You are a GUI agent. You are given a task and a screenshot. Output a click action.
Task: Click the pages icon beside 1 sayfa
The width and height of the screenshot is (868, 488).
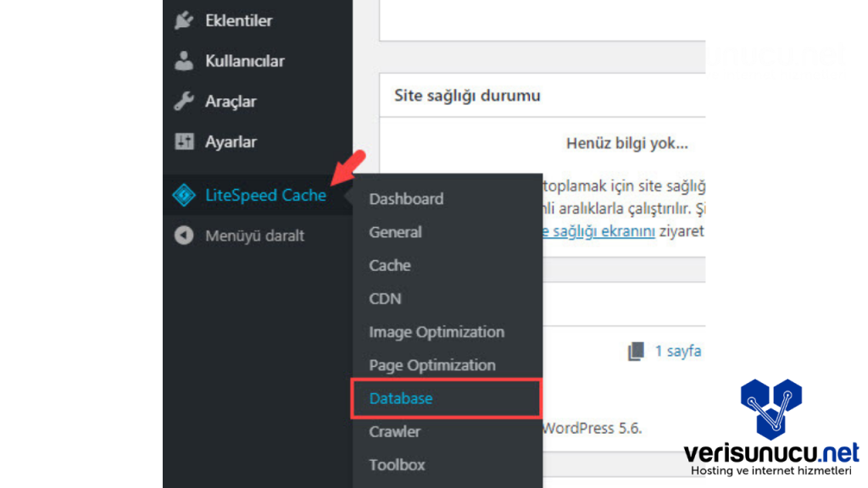pos(636,352)
